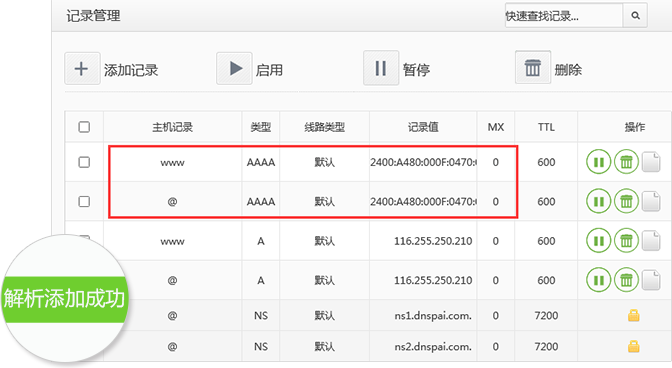Click TTL 7200 in the ns2 row

(x=546, y=346)
